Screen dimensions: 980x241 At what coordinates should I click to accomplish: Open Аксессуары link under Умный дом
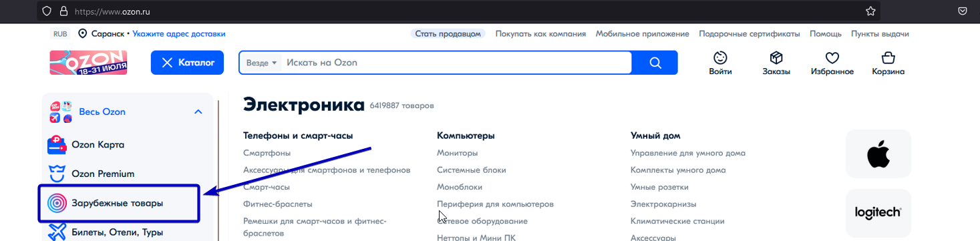click(653, 238)
